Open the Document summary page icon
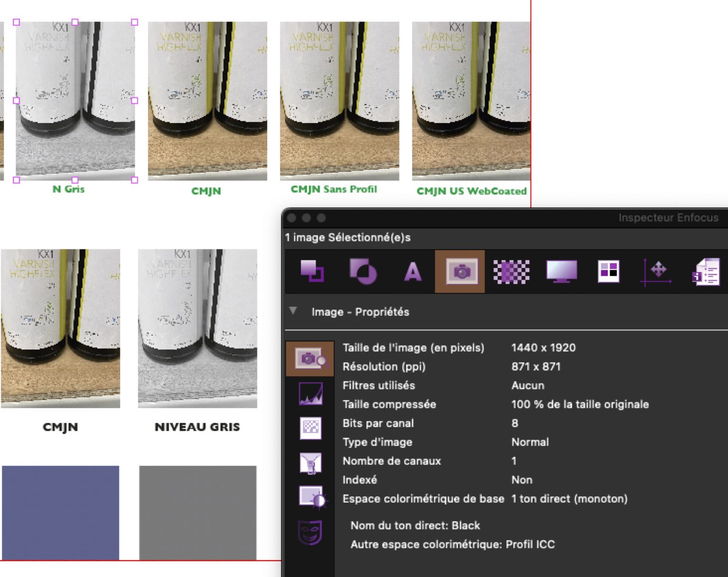 706,272
